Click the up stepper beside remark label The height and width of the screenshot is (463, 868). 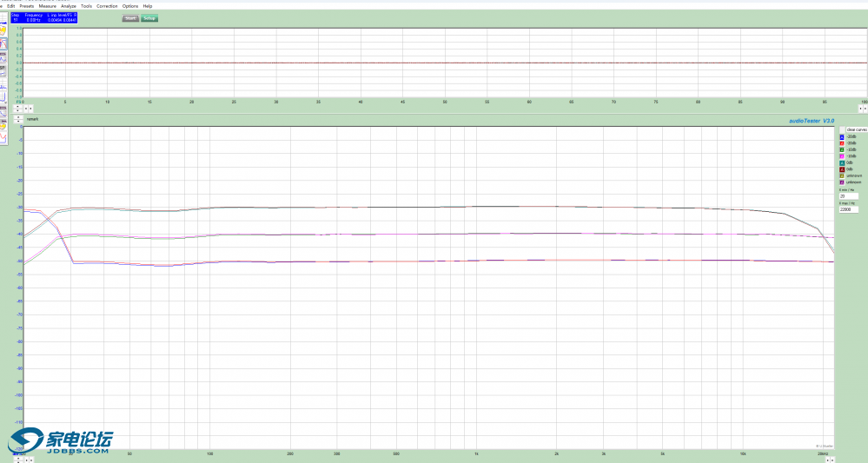[x=18, y=117]
